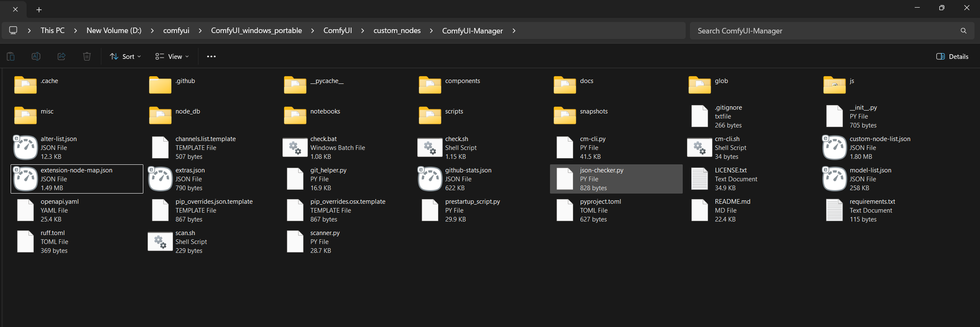Open the See more ellipsis menu
Image resolution: width=980 pixels, height=327 pixels.
[211, 56]
